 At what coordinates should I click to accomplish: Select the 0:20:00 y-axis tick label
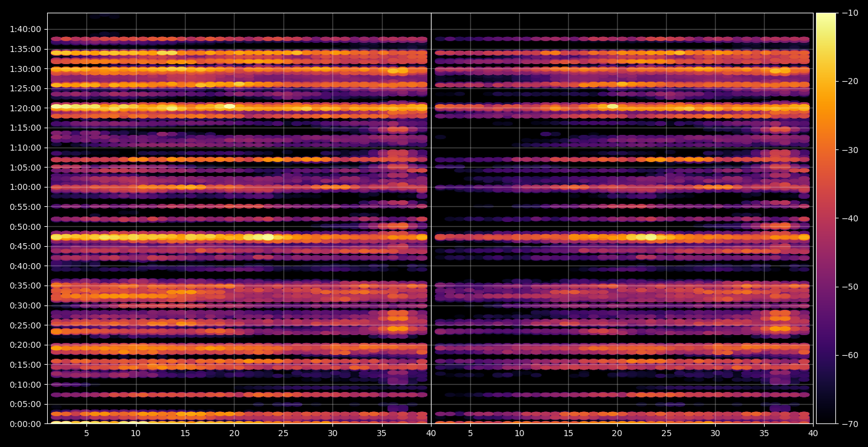click(x=25, y=345)
